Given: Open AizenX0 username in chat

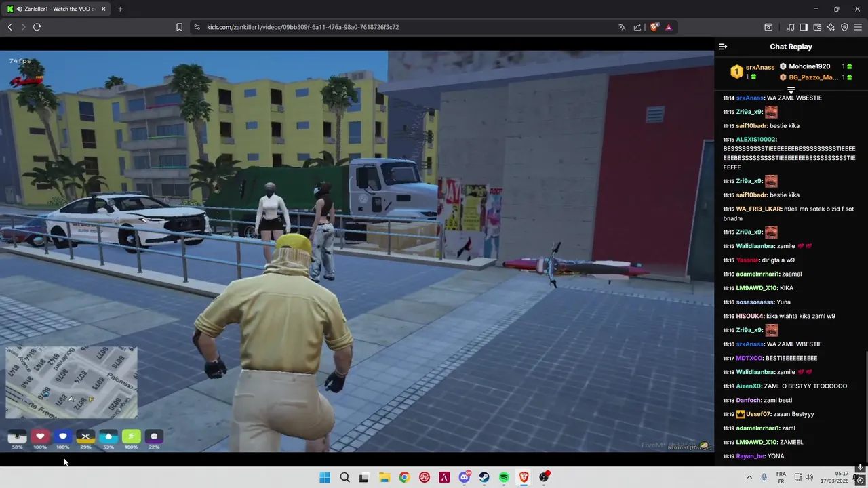Looking at the screenshot, I should click(x=749, y=386).
